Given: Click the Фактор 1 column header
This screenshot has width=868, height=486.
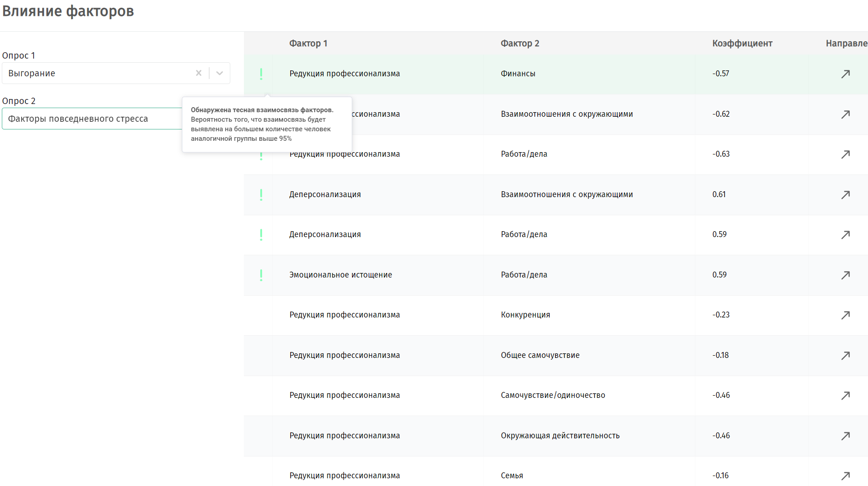Looking at the screenshot, I should [308, 43].
